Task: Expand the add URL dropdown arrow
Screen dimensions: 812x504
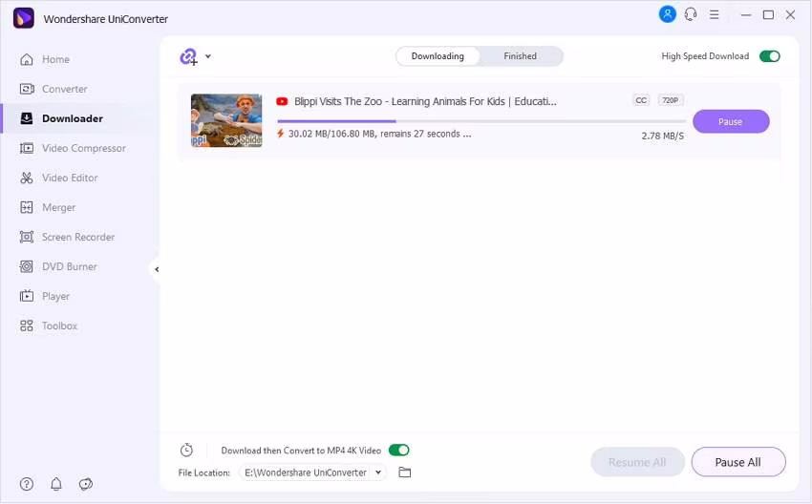Action: coord(207,56)
